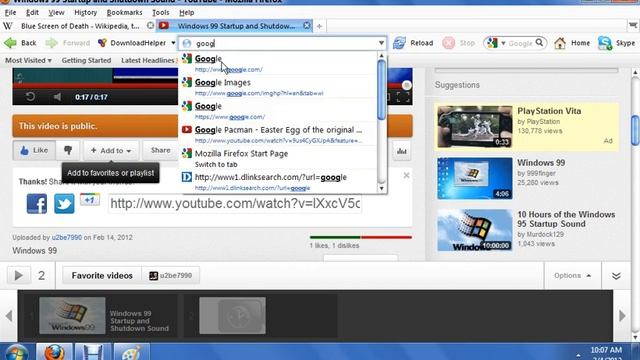
Task: Open the Skype toolbar icon
Action: 604,43
